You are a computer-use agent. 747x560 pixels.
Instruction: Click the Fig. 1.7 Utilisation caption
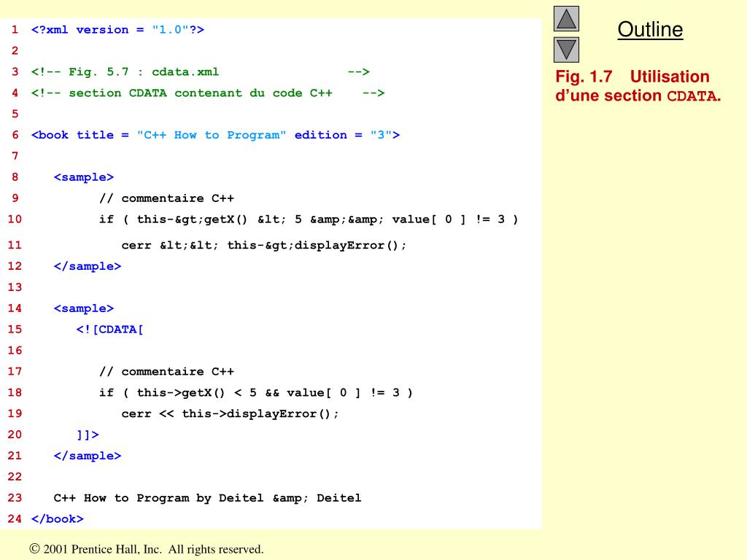pos(638,86)
